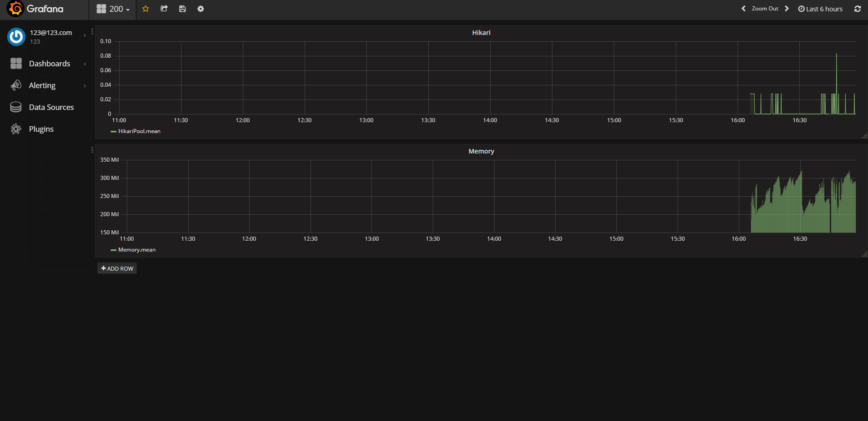Click Zoom Out time range
The height and width of the screenshot is (421, 868).
(765, 9)
